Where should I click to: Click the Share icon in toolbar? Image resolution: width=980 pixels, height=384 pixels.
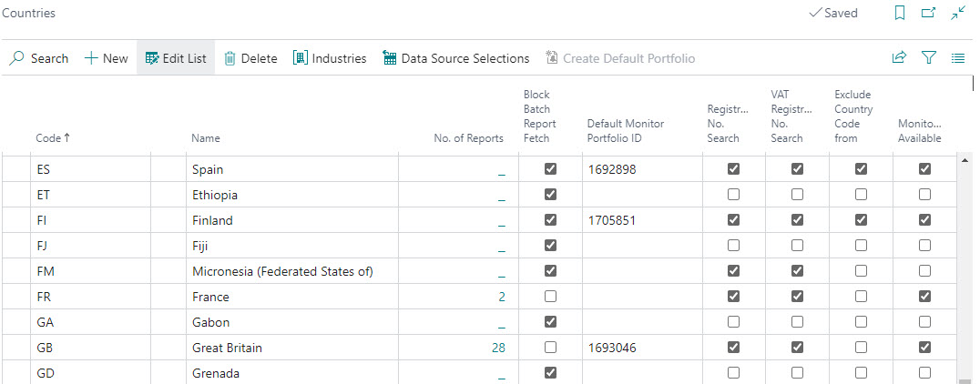point(899,58)
